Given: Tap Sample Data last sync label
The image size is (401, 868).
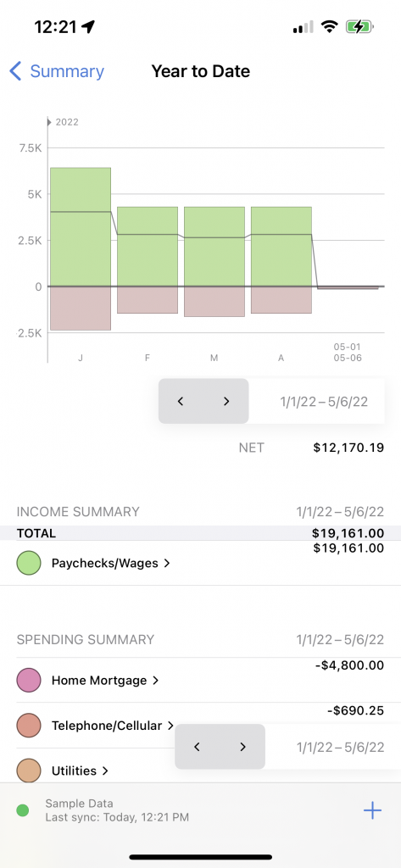Looking at the screenshot, I should 117,810.
